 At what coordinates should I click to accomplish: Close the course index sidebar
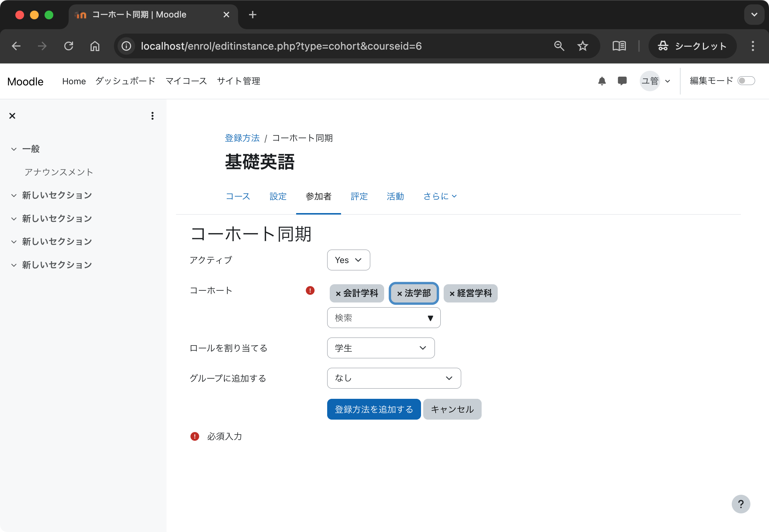(x=12, y=116)
